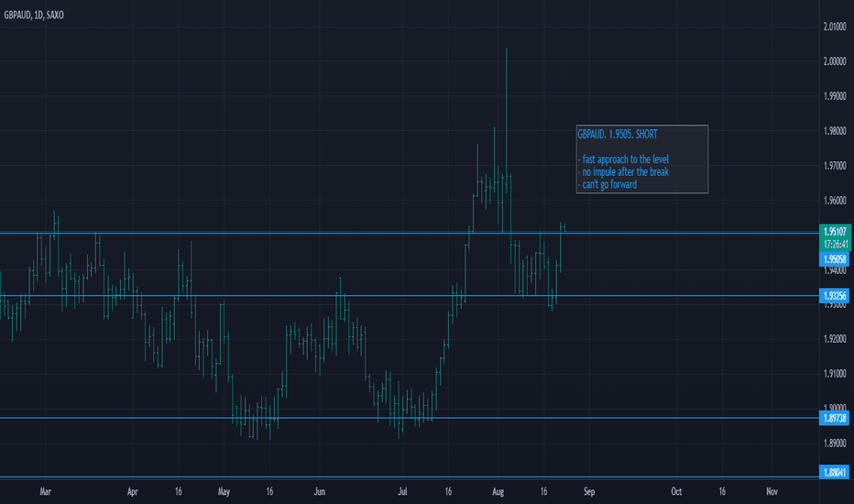Click the Aug label on the time axis

(498, 491)
